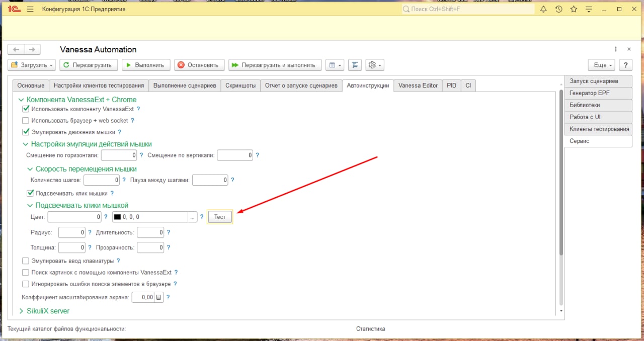
Task: Open the Запуск сценариев side tab
Action: click(x=598, y=81)
